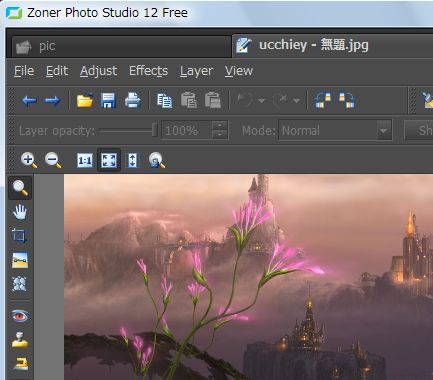Pick the Clone Stamp tool
The image size is (433, 380).
[20, 340]
